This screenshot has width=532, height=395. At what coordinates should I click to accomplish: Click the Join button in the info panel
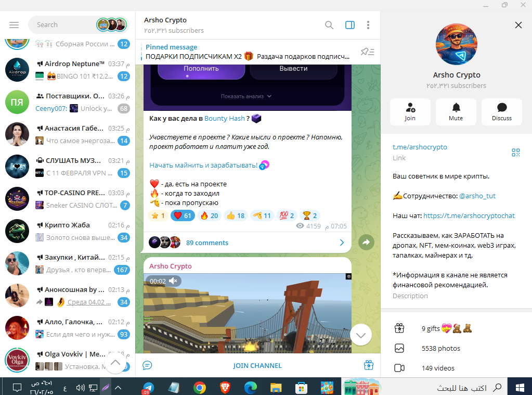[410, 112]
